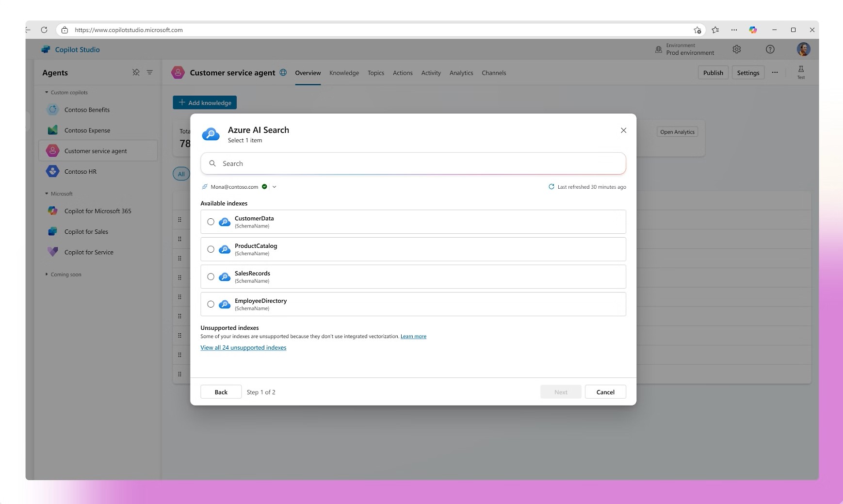
Task: Open the environment settings gear icon
Action: (x=736, y=49)
